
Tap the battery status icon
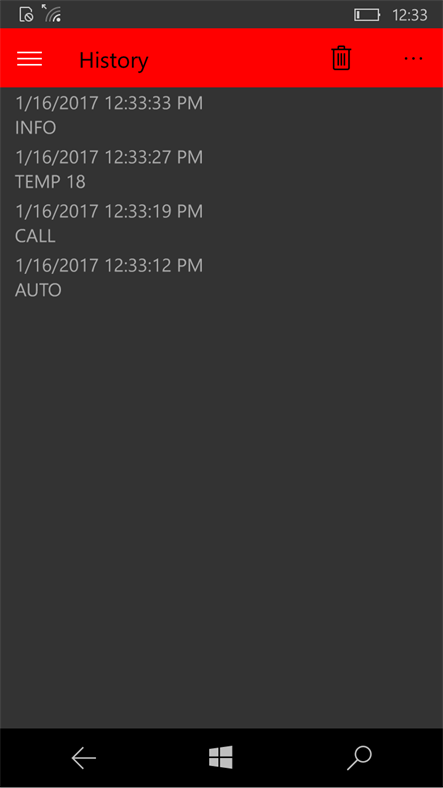tap(367, 15)
